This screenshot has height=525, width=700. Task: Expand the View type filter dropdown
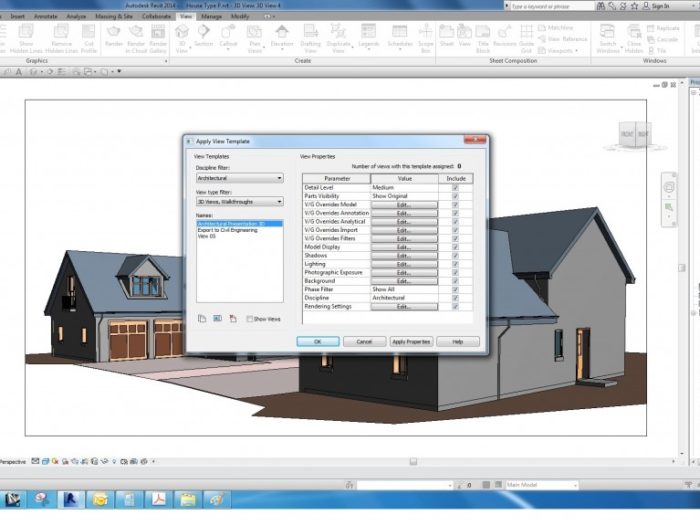click(x=239, y=202)
